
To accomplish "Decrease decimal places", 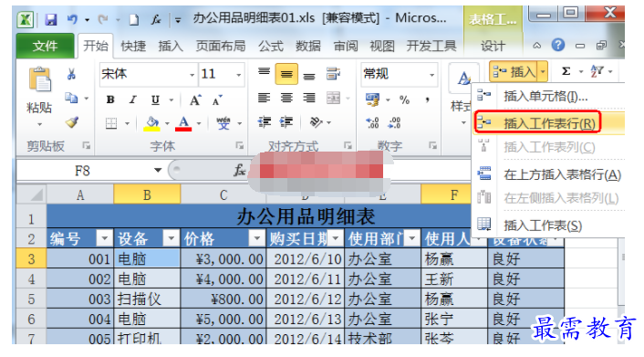I will point(394,122).
